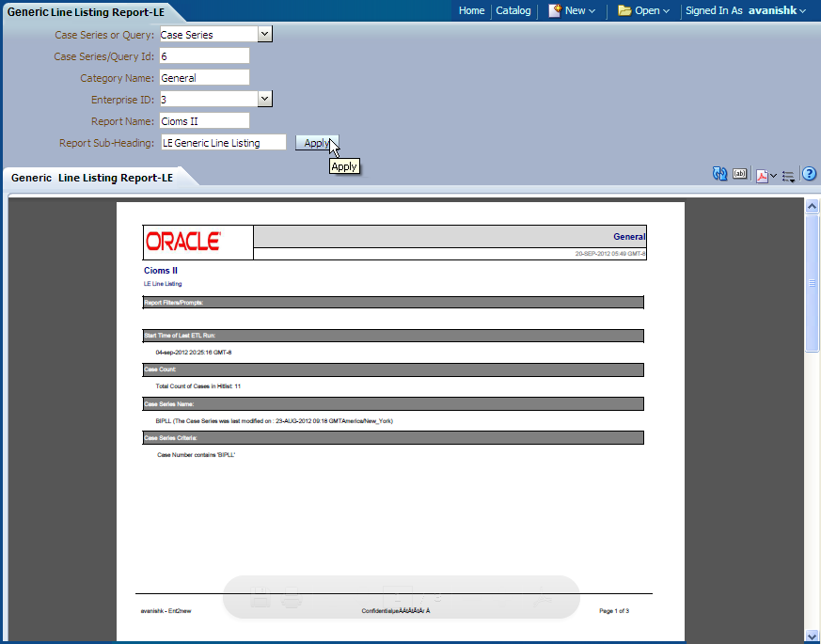Image resolution: width=821 pixels, height=644 pixels.
Task: Click the 'Report Filters/Prompts:' section bar
Action: click(x=393, y=303)
